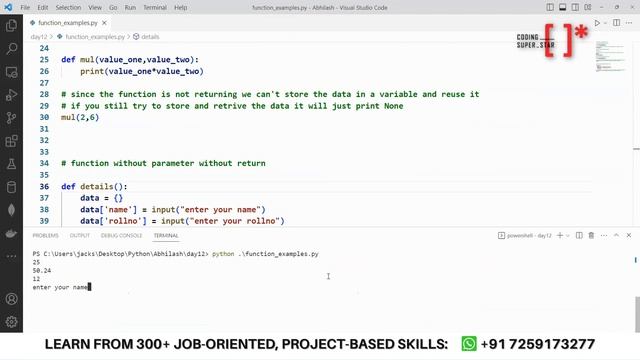This screenshot has width=640, height=360.
Task: Toggle bottom panel layout icon
Action: 562,7
